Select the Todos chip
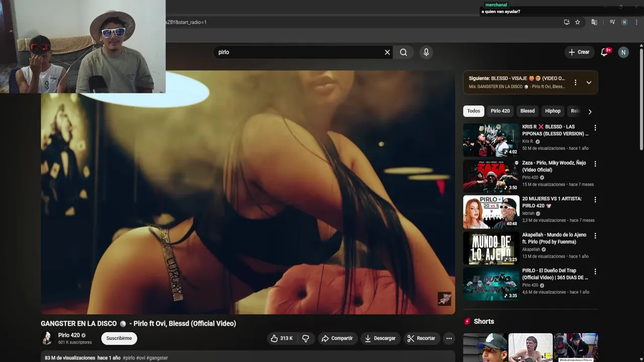Viewport: 644px width, 362px height. point(473,111)
